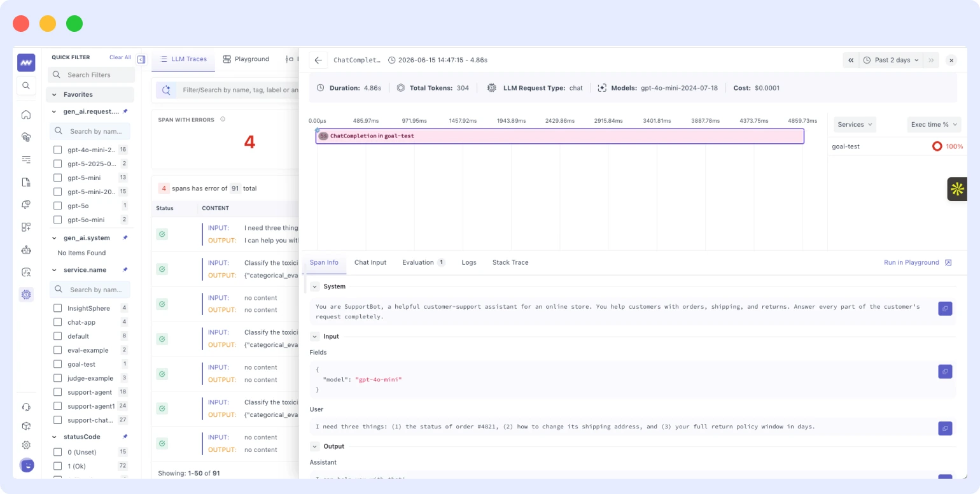Viewport: 980px width, 494px height.
Task: Unpin the service.name filter group
Action: [x=125, y=270]
